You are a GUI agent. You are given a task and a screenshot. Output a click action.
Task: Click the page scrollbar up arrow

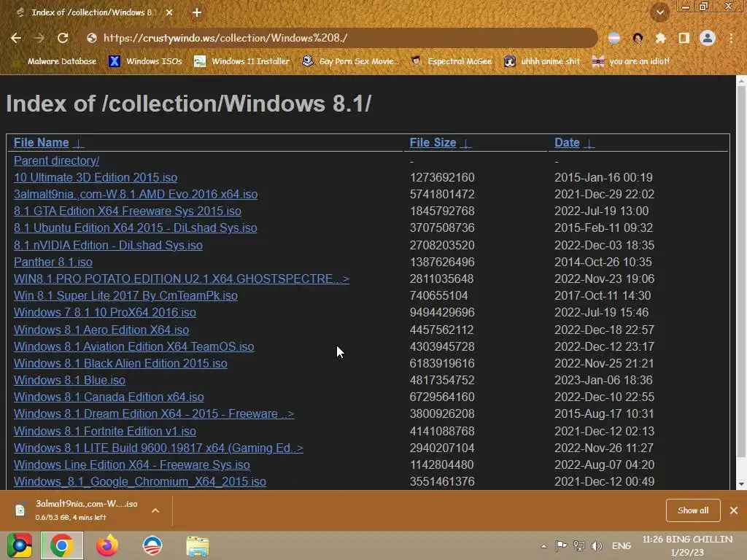pyautogui.click(x=741, y=81)
